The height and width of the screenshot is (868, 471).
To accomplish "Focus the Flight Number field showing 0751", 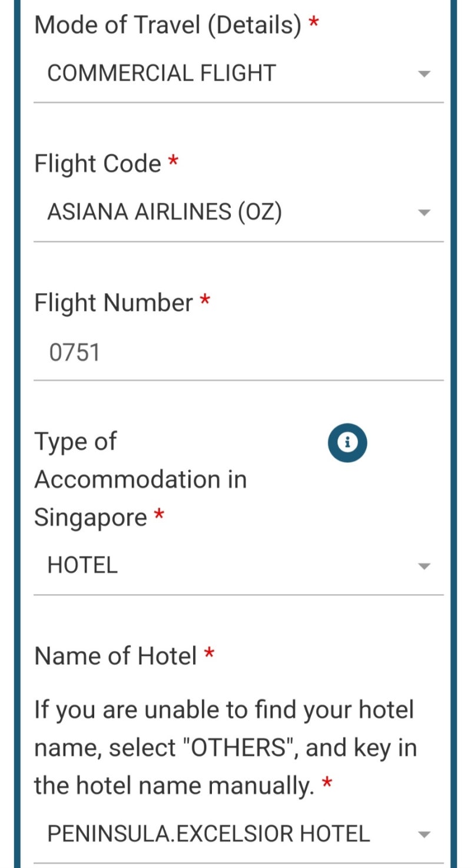I will pyautogui.click(x=238, y=353).
